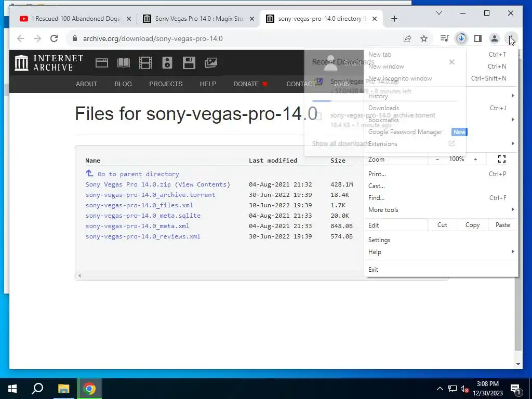
Task: Show hidden tray icons chevron
Action: [x=440, y=389]
